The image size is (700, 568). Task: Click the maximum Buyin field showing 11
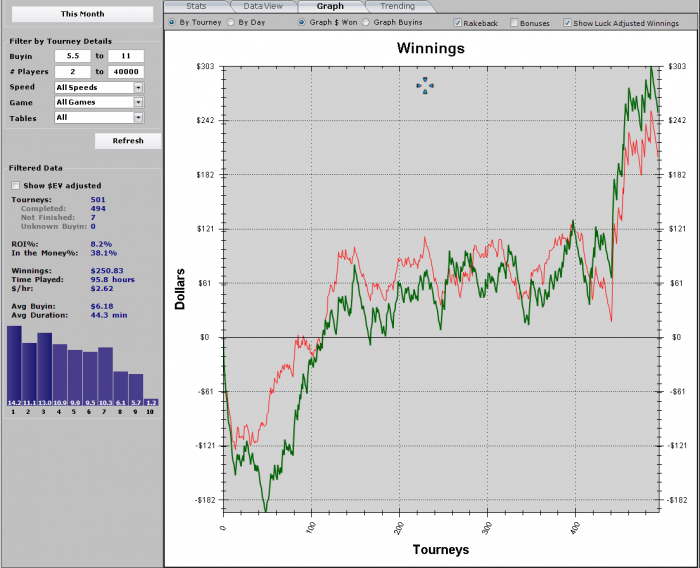tap(126, 56)
